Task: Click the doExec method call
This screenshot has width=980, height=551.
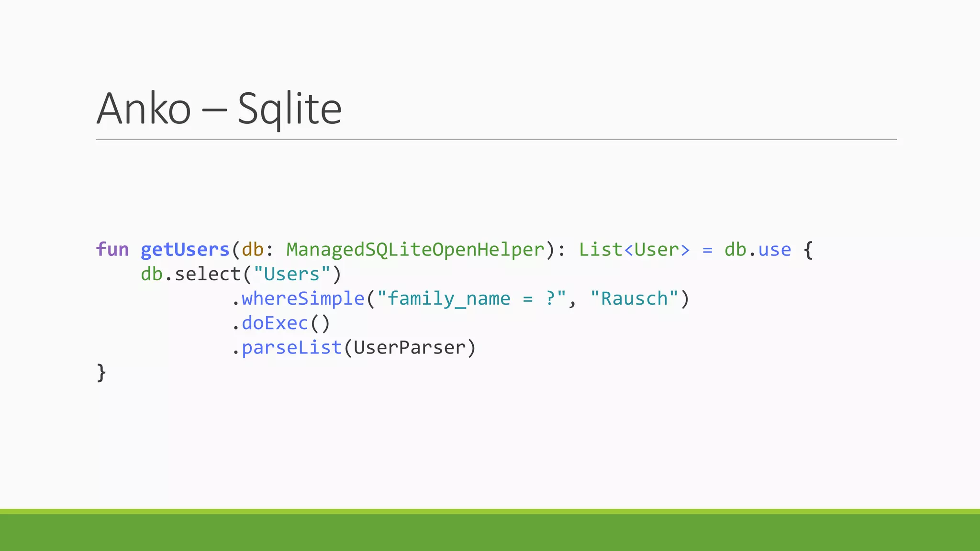Action: [x=275, y=323]
